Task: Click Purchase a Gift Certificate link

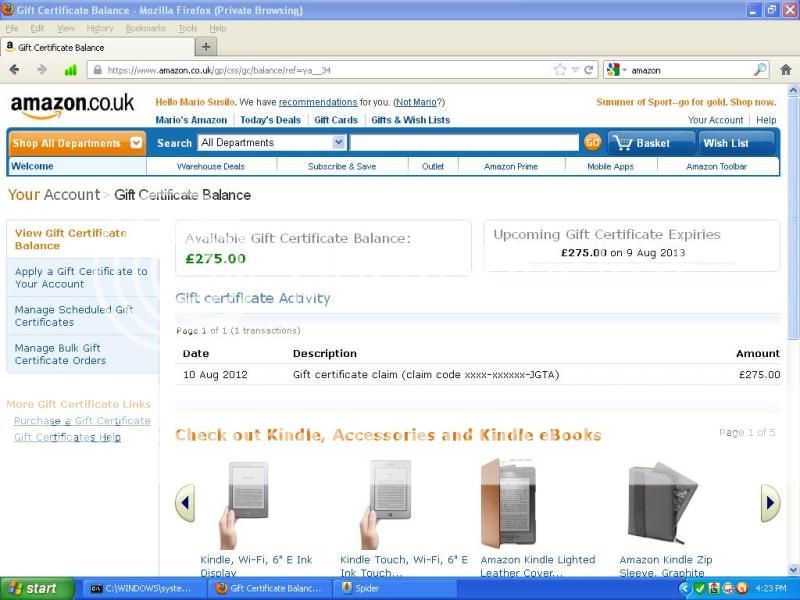Action: click(82, 420)
